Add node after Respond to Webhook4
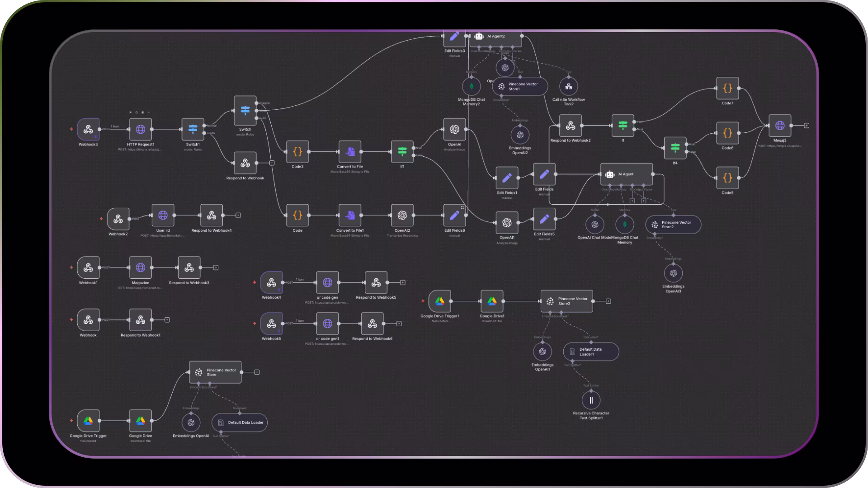The image size is (868, 488). pyautogui.click(x=238, y=216)
